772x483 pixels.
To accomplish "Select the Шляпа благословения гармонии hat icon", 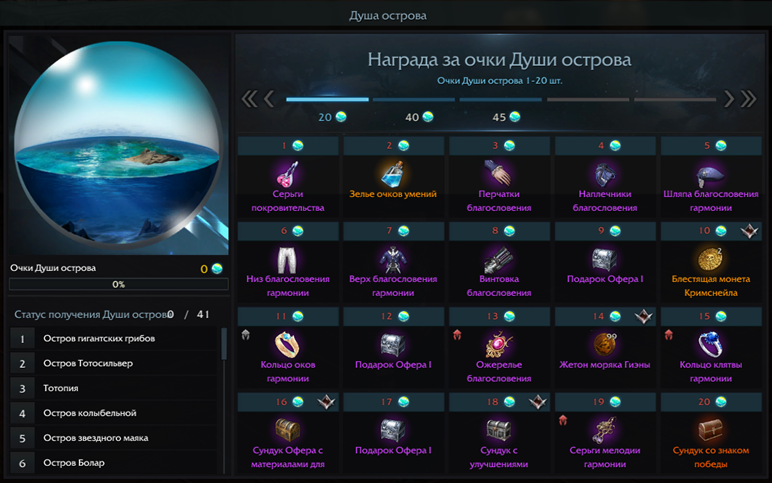I will click(710, 173).
